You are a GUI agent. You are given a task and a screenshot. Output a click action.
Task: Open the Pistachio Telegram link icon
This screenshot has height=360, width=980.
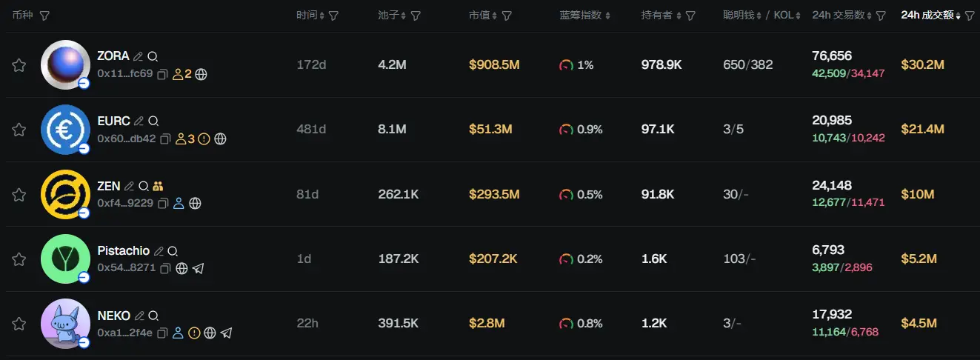coord(198,268)
